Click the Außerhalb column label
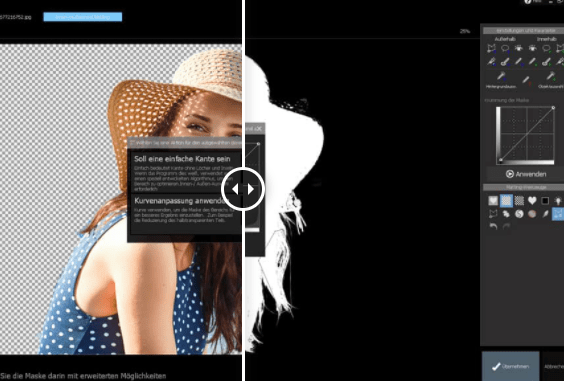 (x=505, y=39)
